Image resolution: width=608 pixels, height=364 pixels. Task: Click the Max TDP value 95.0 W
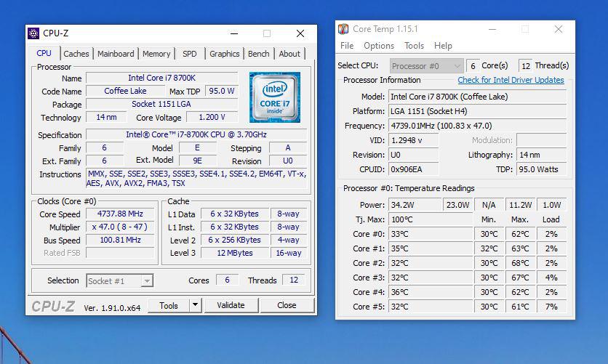point(221,91)
